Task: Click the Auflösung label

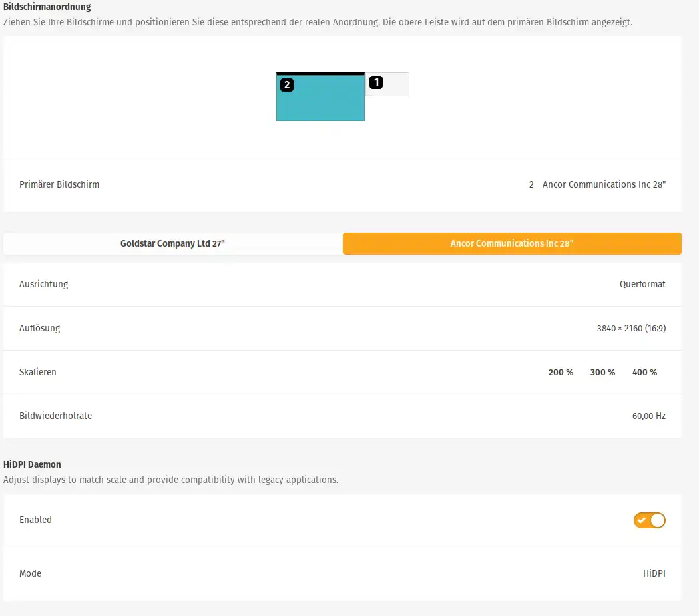Action: click(x=40, y=328)
